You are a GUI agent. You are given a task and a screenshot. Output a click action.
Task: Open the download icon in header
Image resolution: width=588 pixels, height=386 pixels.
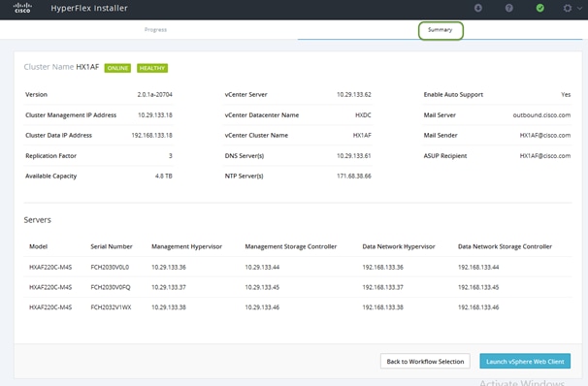478,8
